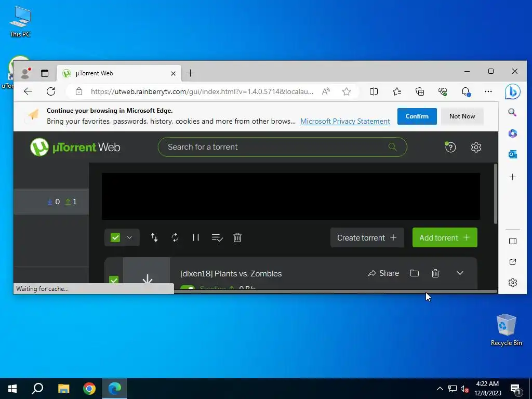Open link in new window sidebar icon

[x=513, y=262]
